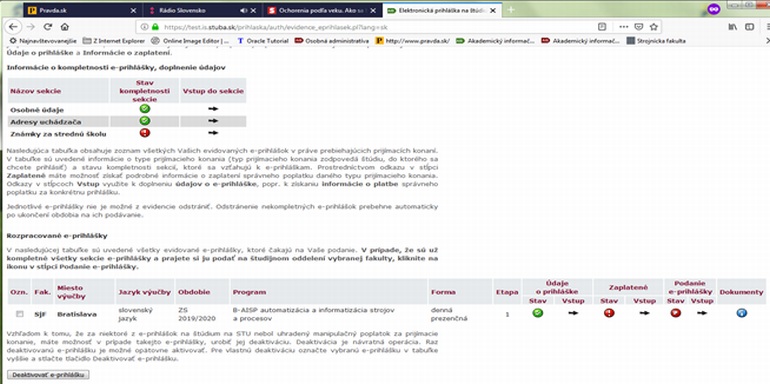
Task: Open the Strojnícka fakulta bookmark
Action: 657,41
